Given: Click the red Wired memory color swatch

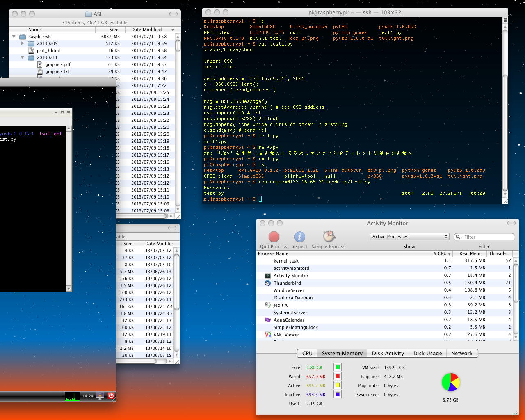Looking at the screenshot, I should tap(338, 377).
